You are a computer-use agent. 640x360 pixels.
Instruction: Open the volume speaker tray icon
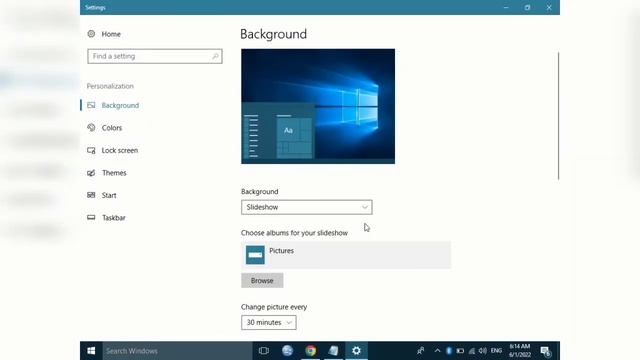click(x=482, y=351)
